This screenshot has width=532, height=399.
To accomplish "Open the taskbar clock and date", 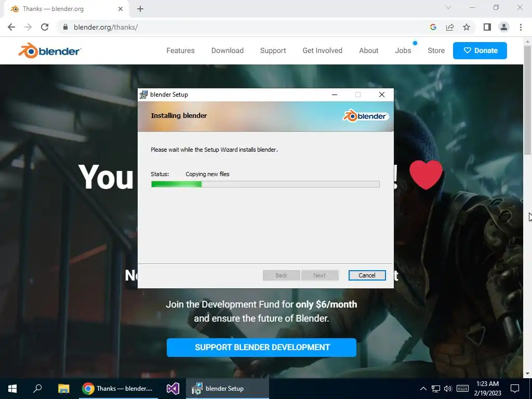I will point(487,389).
